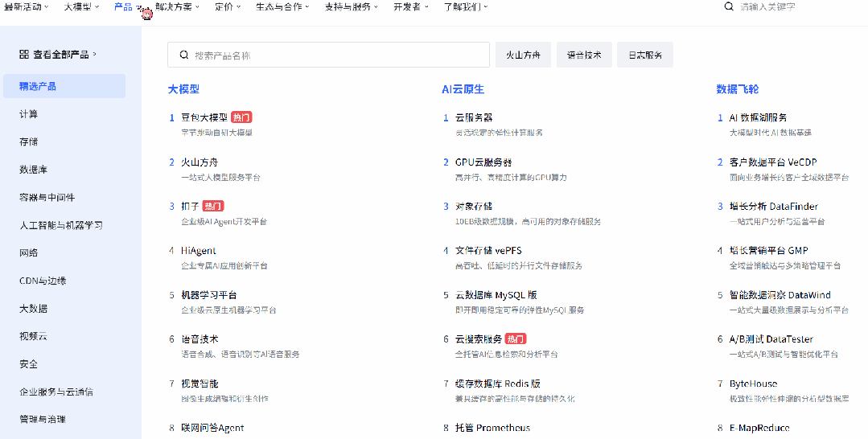868x439 pixels.
Task: Click the 火山方舟 quick tag button
Action: pos(523,55)
